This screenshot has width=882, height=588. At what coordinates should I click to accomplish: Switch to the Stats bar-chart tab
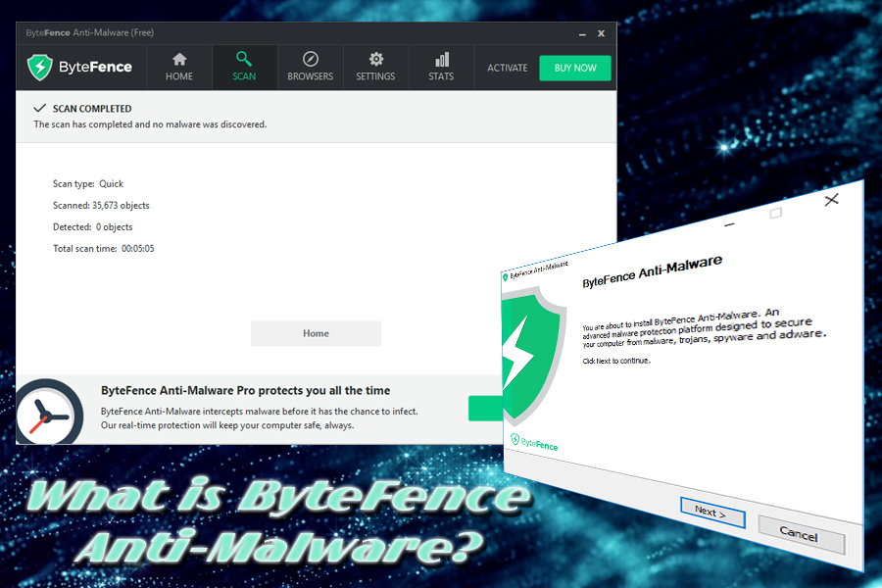point(442,68)
